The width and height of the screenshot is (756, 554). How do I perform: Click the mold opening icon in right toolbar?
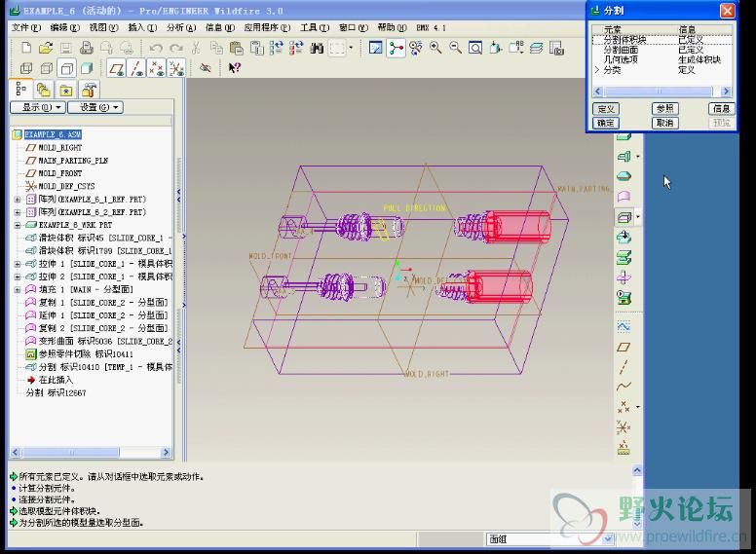coord(624,258)
